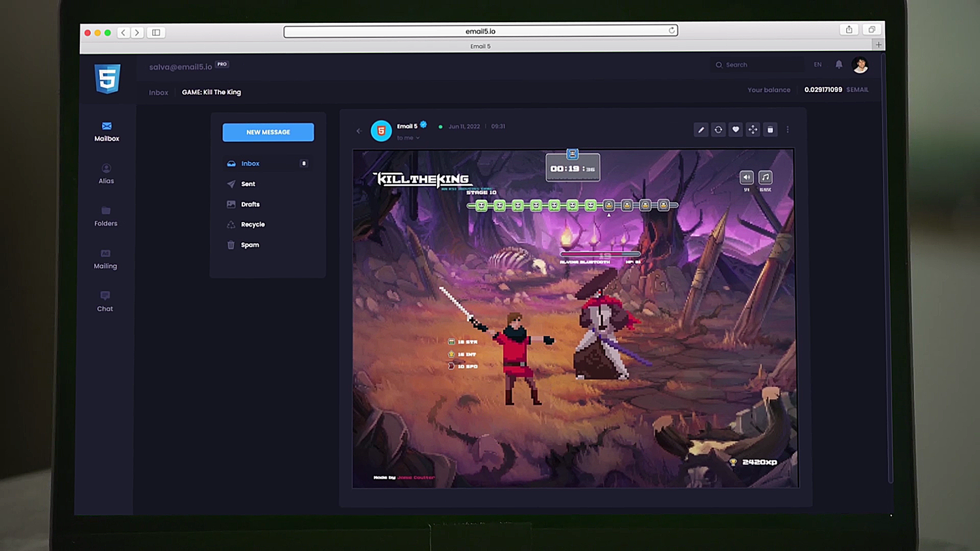The height and width of the screenshot is (551, 980).
Task: Expand the 'to me' recipient details
Action: [408, 138]
